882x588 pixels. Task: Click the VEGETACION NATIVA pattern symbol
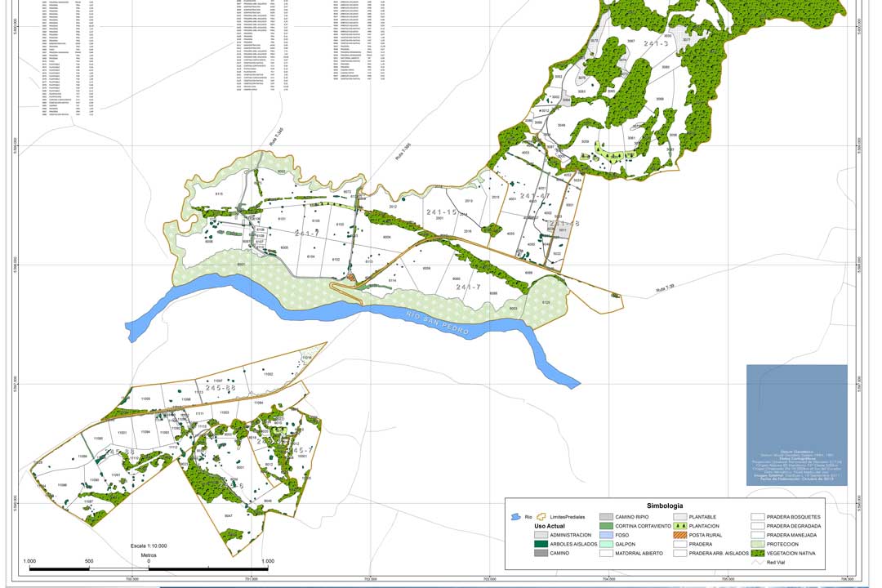coord(758,553)
